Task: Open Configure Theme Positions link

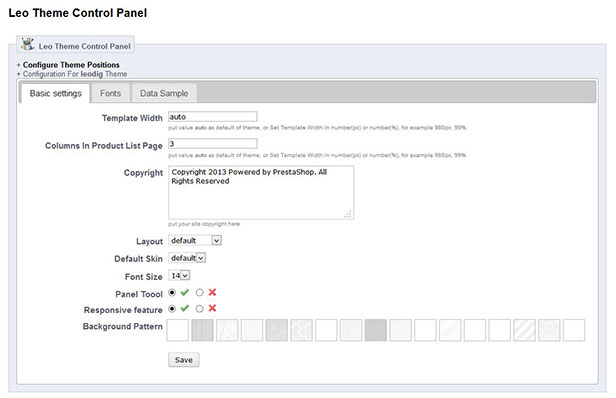Action: pyautogui.click(x=71, y=65)
